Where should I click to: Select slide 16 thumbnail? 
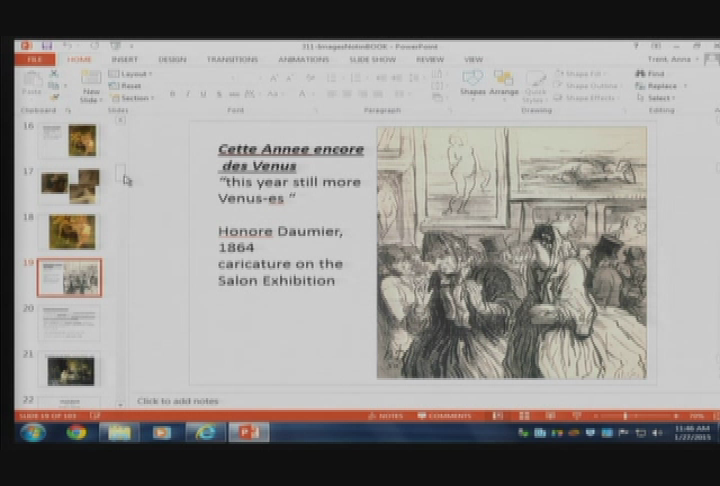[x=69, y=140]
